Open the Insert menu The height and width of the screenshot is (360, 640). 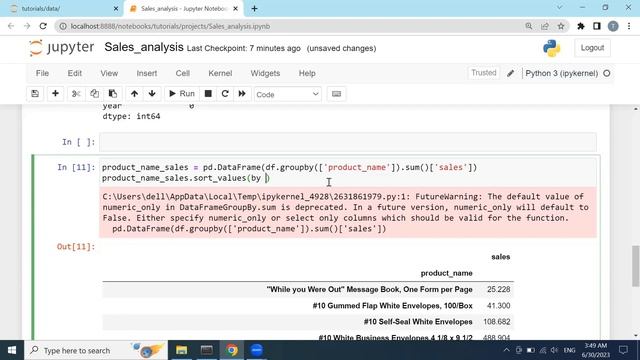(x=147, y=73)
